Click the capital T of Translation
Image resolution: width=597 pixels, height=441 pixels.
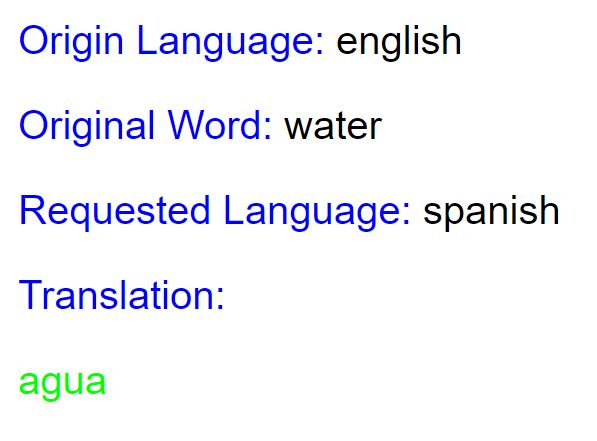point(30,296)
